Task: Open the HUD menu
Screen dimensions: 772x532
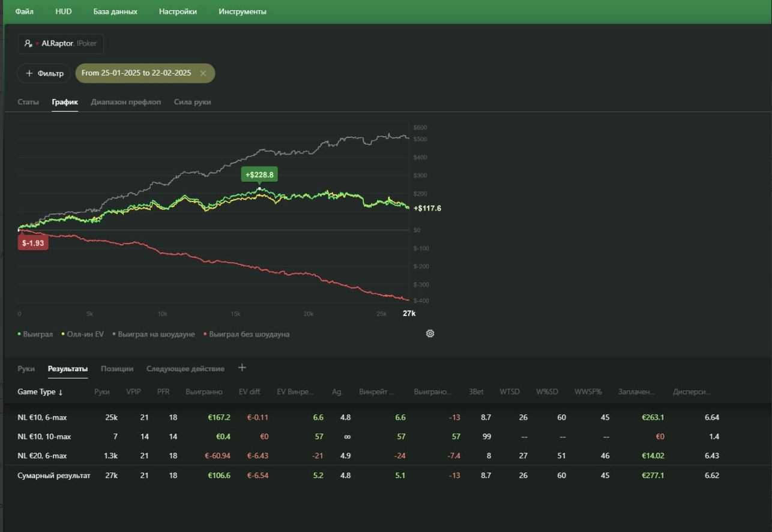Action: pos(63,11)
